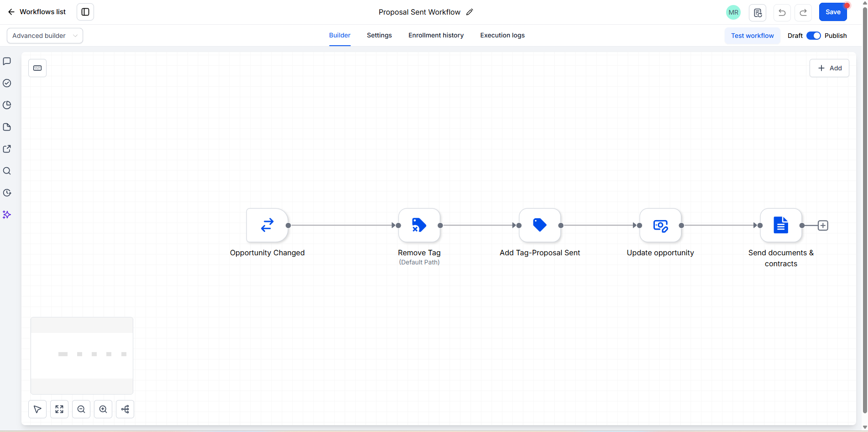Open the Advanced builder dropdown

point(45,36)
